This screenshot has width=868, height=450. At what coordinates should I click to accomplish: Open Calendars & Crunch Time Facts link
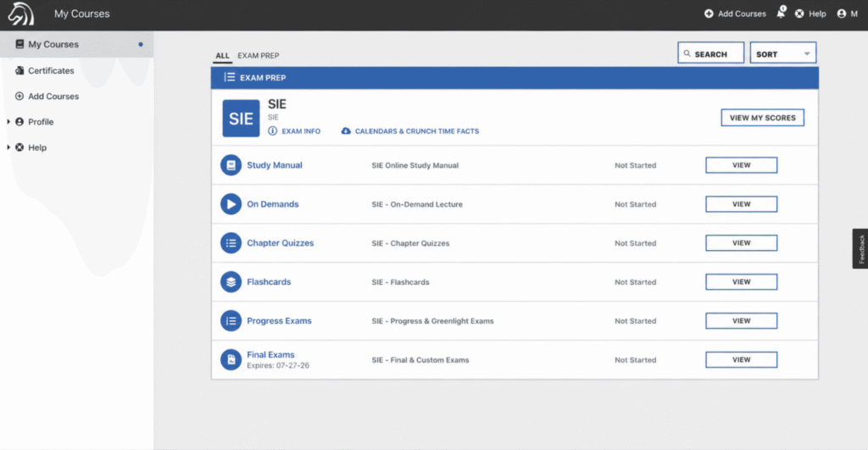tap(417, 131)
